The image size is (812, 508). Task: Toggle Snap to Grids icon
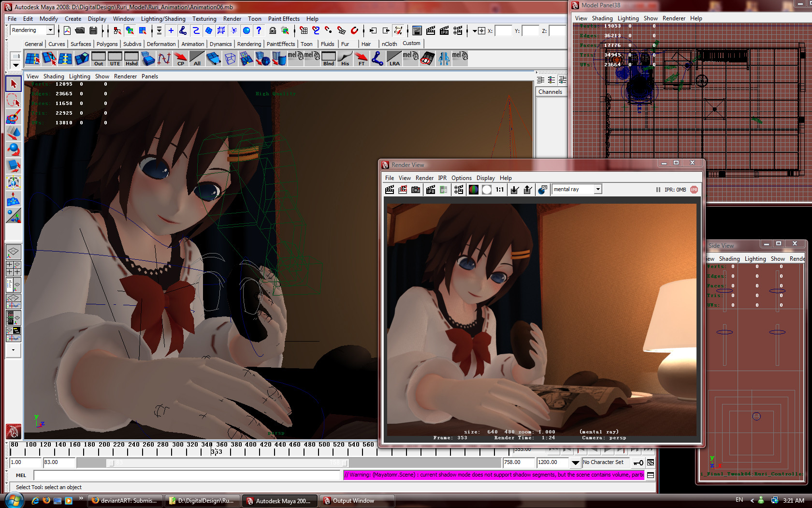pos(304,30)
